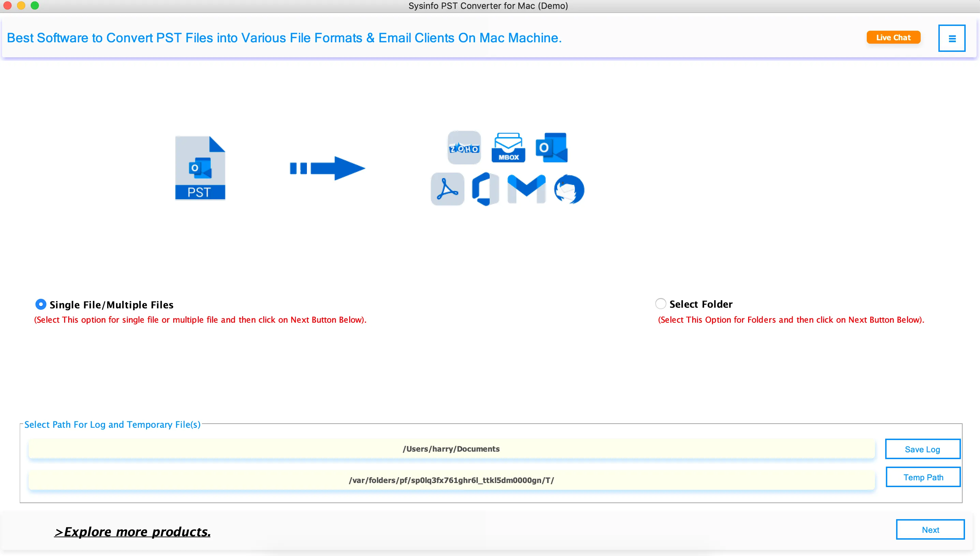
Task: Open the Explore more products link
Action: click(x=132, y=531)
